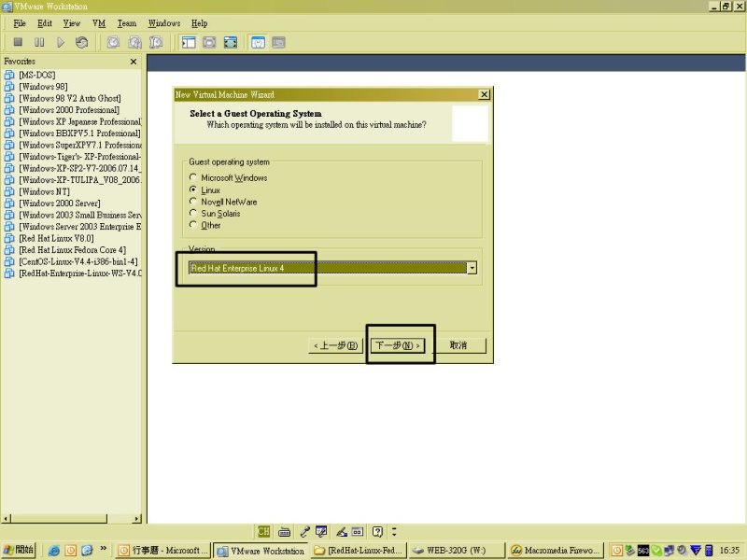This screenshot has width=747, height=560.
Task: Open the Windows menu
Action: [x=164, y=22]
